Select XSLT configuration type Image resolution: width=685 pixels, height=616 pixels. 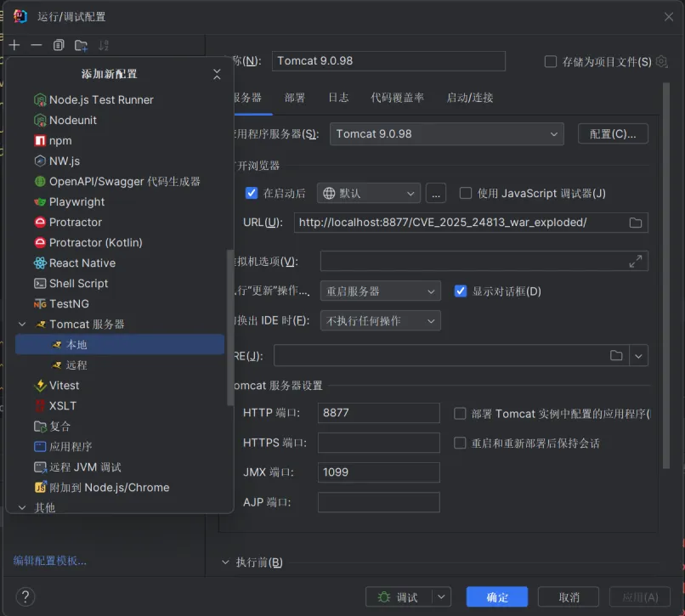click(x=120, y=405)
